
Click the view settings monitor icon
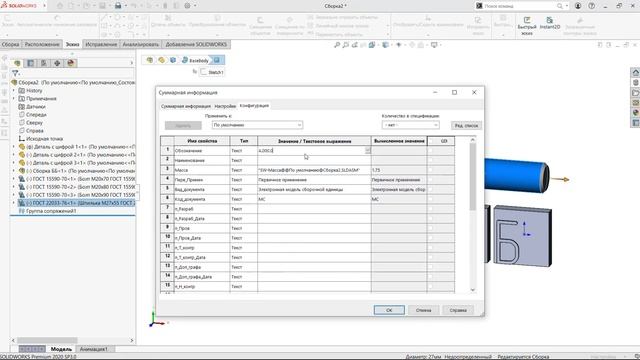click(434, 45)
